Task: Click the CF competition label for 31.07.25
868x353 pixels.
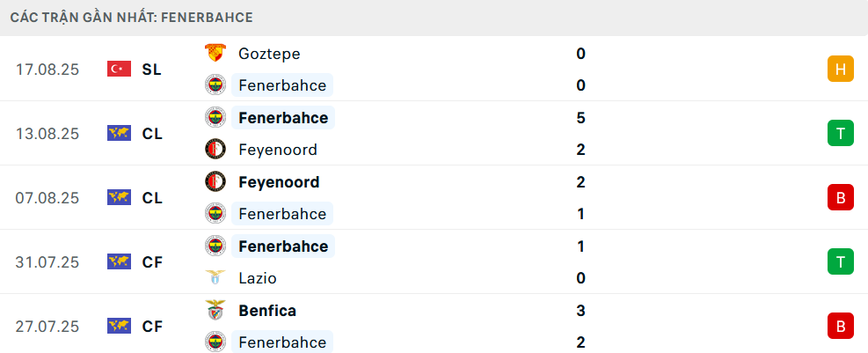Action: click(x=152, y=262)
